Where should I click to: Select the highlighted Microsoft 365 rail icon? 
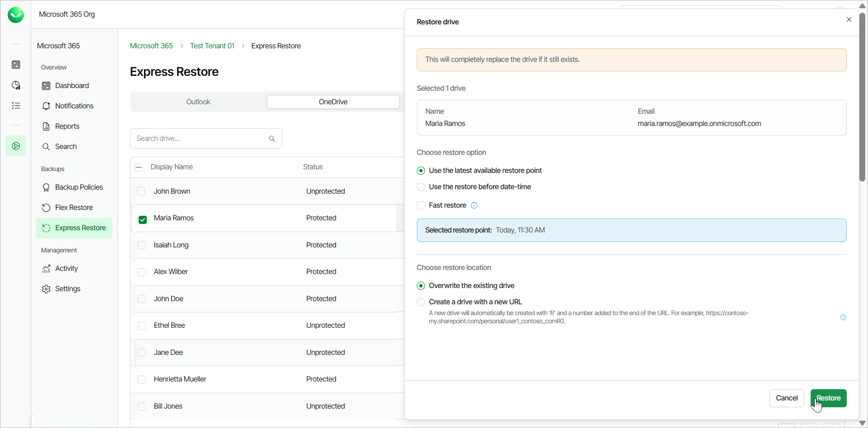click(x=16, y=146)
